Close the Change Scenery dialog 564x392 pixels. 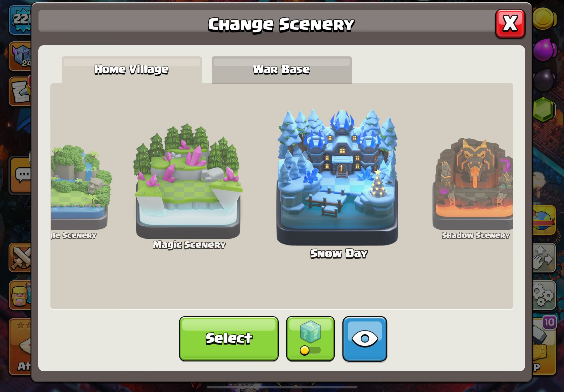pyautogui.click(x=510, y=24)
